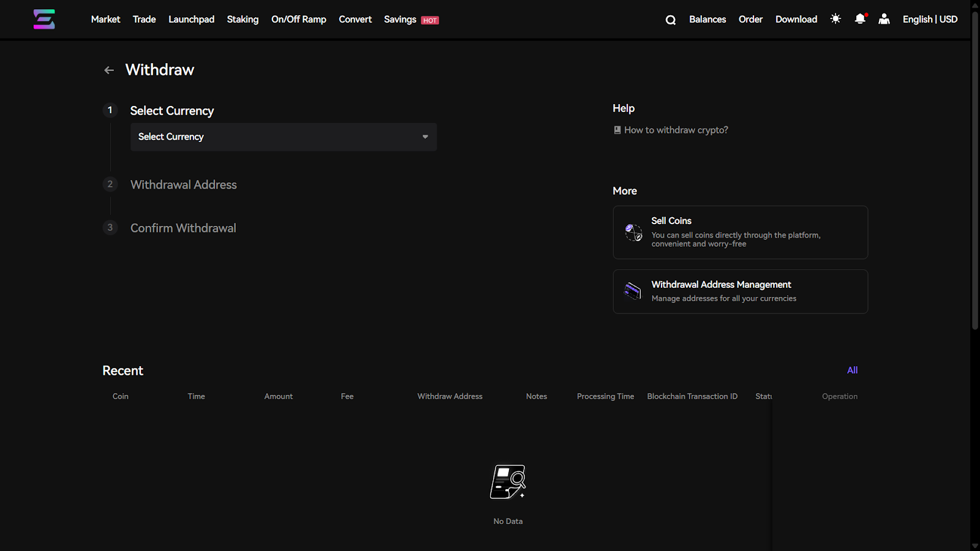Open English | USD language selector

(930, 20)
